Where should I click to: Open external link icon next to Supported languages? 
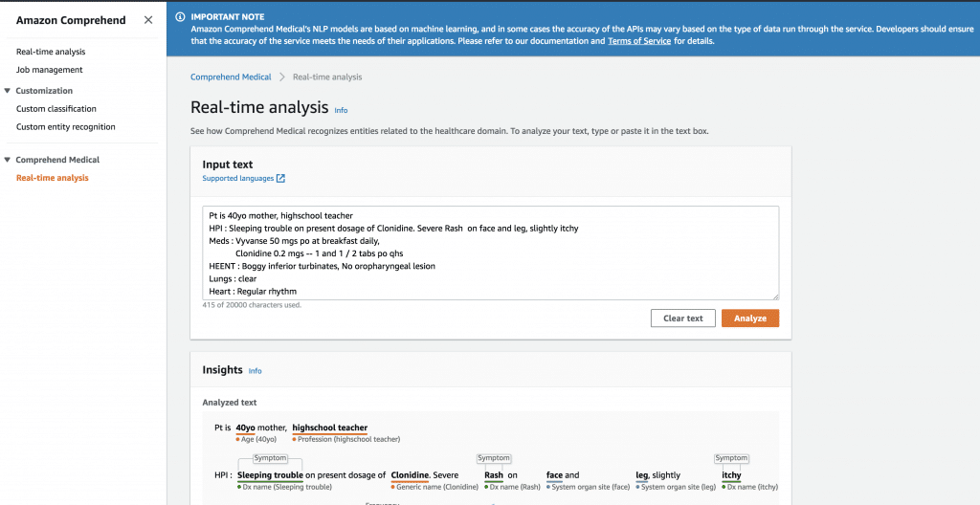click(x=281, y=178)
